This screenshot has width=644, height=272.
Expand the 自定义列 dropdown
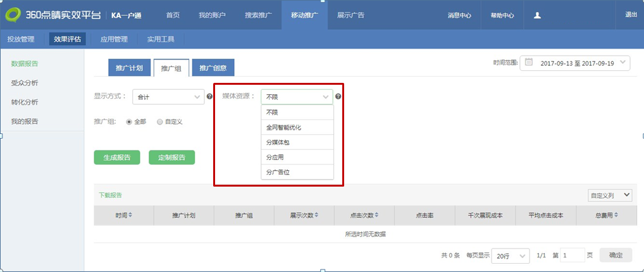pos(609,195)
